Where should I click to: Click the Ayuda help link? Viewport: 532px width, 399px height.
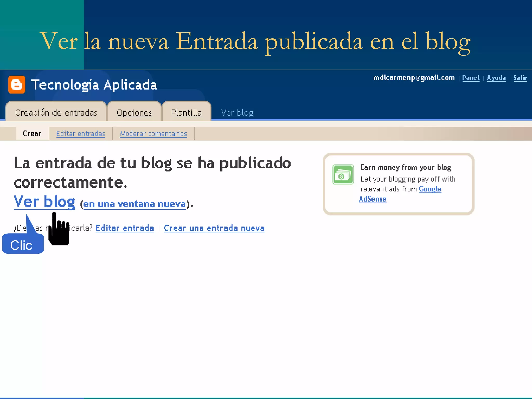(x=496, y=78)
